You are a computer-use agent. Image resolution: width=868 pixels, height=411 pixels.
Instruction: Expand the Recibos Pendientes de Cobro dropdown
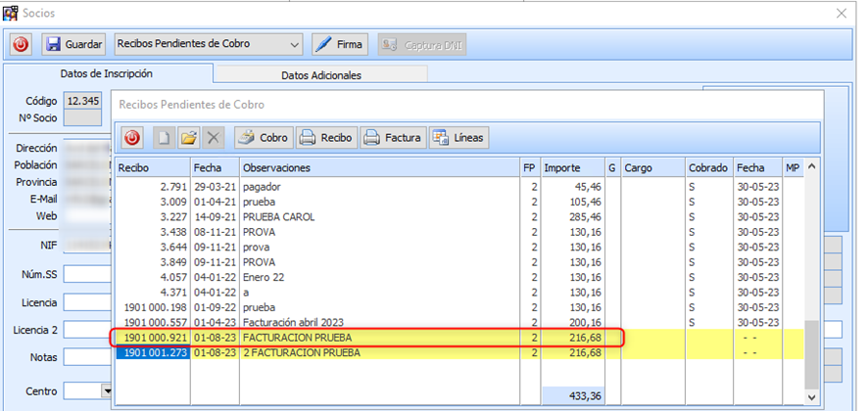(295, 45)
